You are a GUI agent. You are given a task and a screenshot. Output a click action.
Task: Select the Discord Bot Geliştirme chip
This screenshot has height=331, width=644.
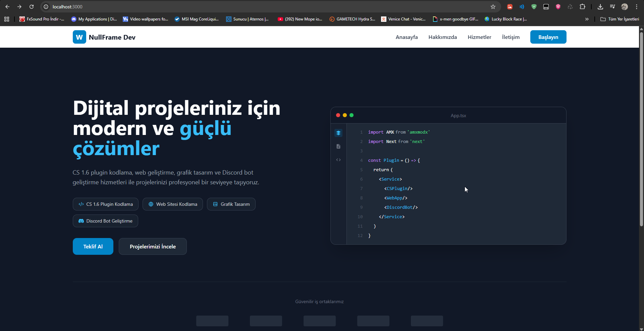(x=105, y=221)
